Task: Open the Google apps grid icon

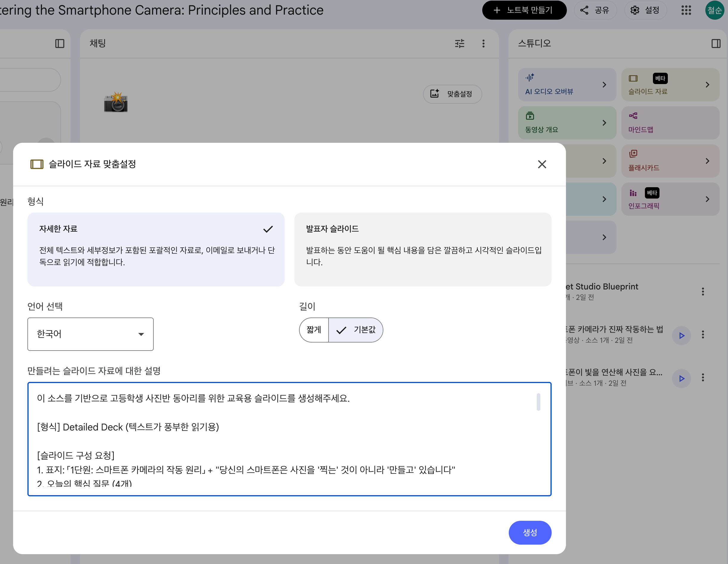Action: [x=686, y=10]
